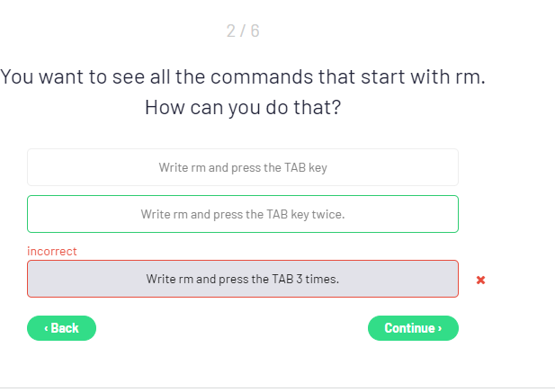Click the left chevron on Back button
The height and width of the screenshot is (392, 555).
46,328
